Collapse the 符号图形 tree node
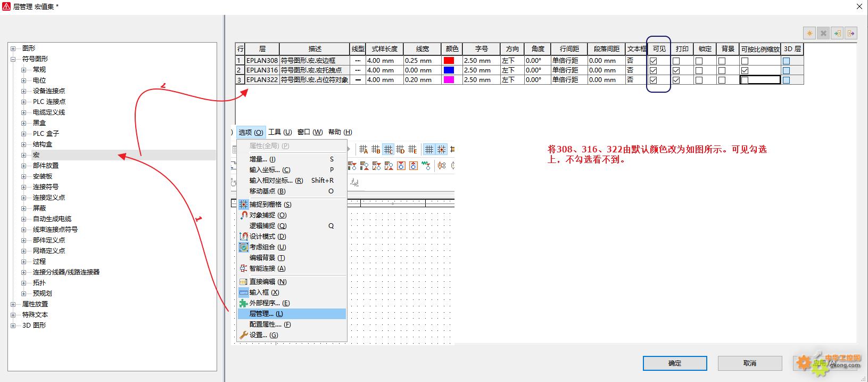868x382 pixels. pyautogui.click(x=13, y=59)
